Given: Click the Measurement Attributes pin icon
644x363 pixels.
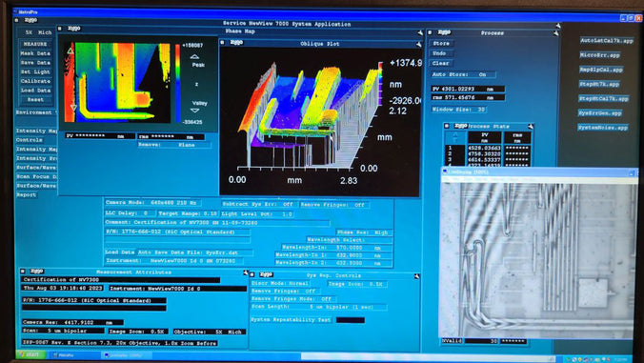Looking at the screenshot, I should click(245, 272).
